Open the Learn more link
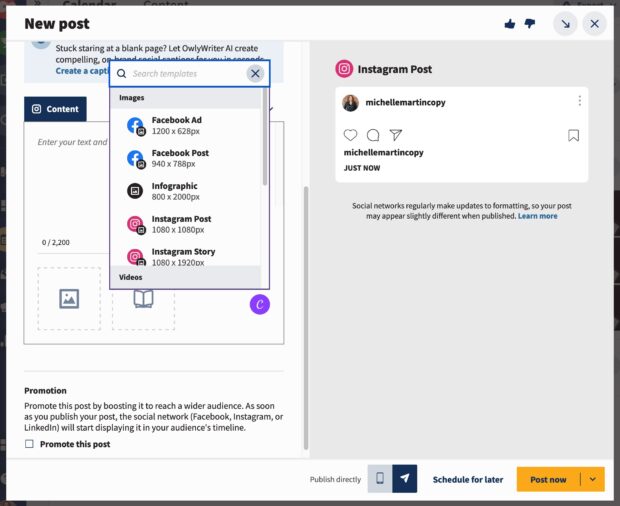The width and height of the screenshot is (620, 506). click(537, 216)
